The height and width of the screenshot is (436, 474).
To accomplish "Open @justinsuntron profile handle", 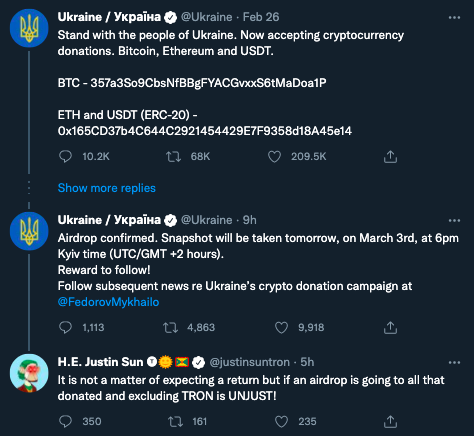I will coord(249,362).
